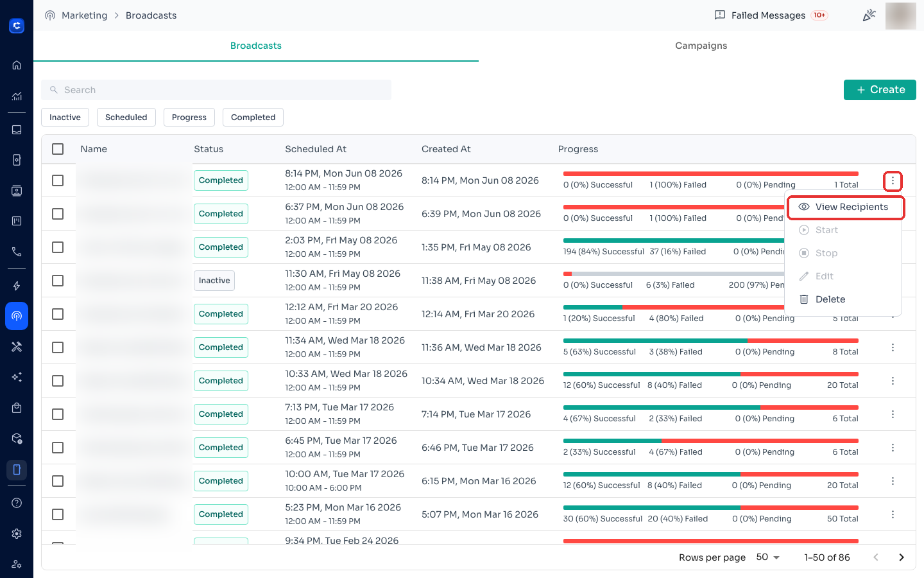Viewport: 924px width, 578px height.
Task: Filter broadcasts by Progress
Action: tap(189, 118)
